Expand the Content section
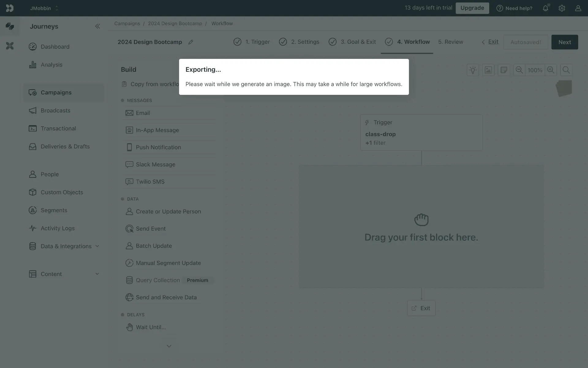 [97, 274]
